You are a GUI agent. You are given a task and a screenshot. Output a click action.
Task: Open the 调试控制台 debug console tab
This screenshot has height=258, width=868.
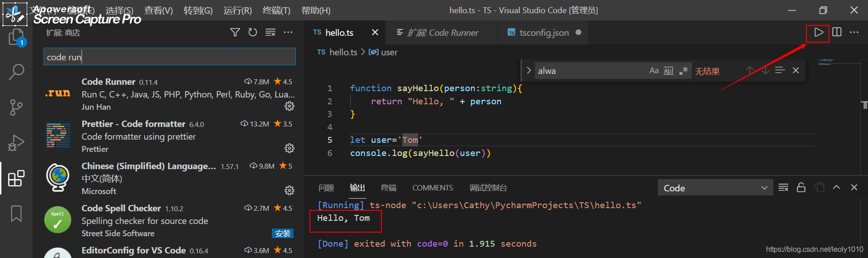(488, 188)
